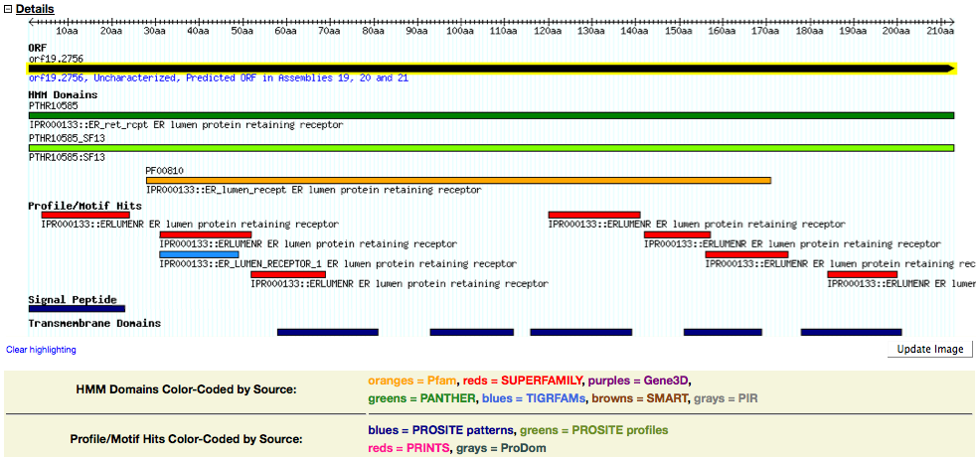980x460 pixels.
Task: Click the blue ER_LUMEN_RECEPTOR_1 PROSITE bar
Action: (x=199, y=254)
